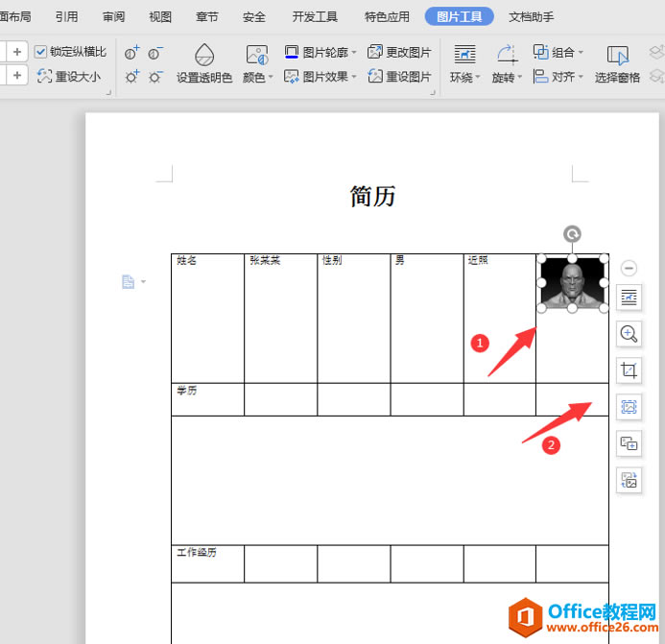Viewport: 665px width, 644px height.
Task: Collapse floating toolbar with minus icon
Action: click(629, 268)
